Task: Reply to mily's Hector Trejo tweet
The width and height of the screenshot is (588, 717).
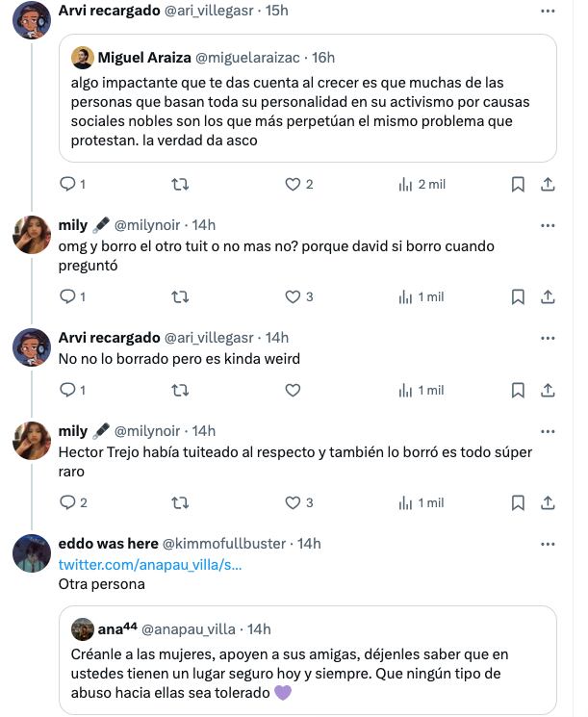Action: (67, 502)
